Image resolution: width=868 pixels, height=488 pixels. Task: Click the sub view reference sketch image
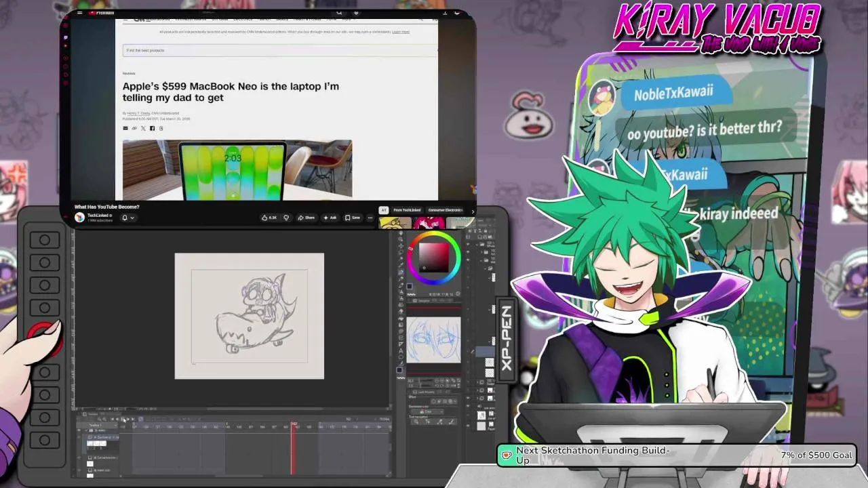[433, 339]
